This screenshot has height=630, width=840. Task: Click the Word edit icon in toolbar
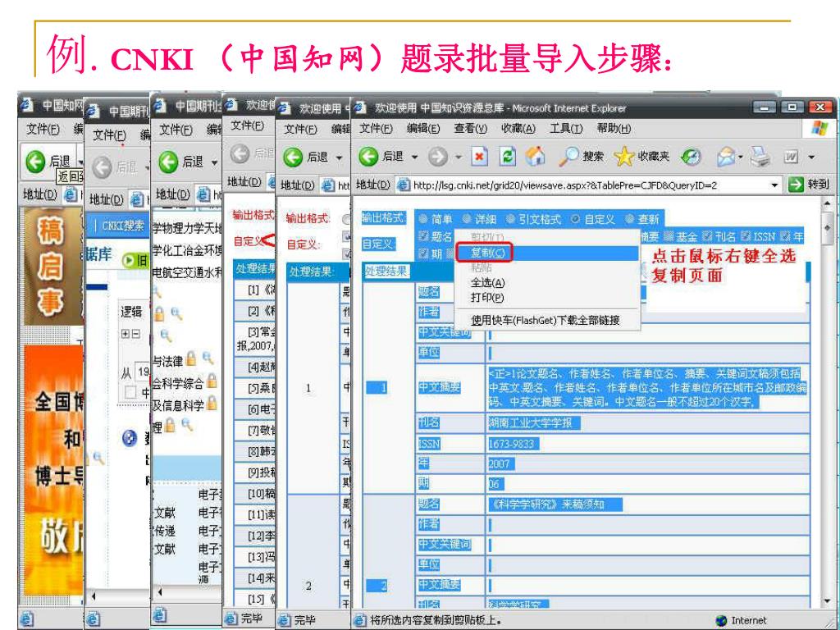click(792, 157)
